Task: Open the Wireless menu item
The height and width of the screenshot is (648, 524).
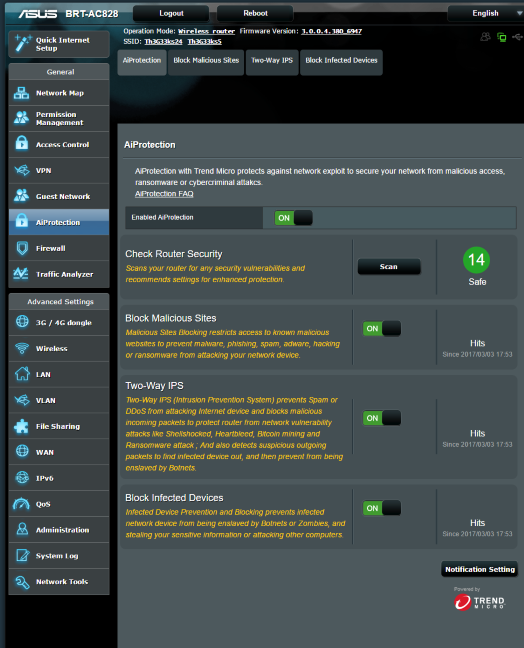Action: click(59, 348)
